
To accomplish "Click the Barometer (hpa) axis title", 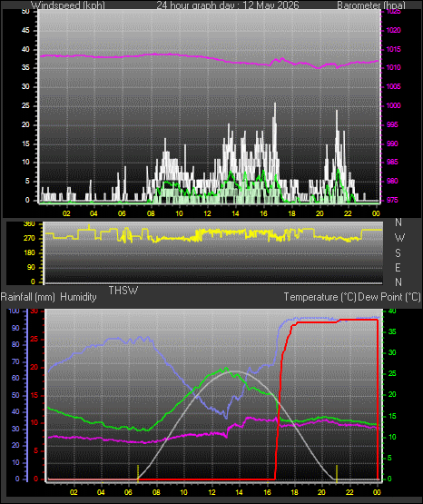I will click(371, 5).
